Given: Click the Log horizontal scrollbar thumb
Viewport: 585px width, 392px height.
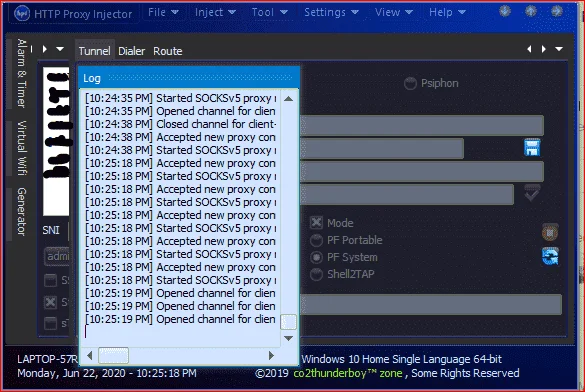Looking at the screenshot, I should click(113, 355).
